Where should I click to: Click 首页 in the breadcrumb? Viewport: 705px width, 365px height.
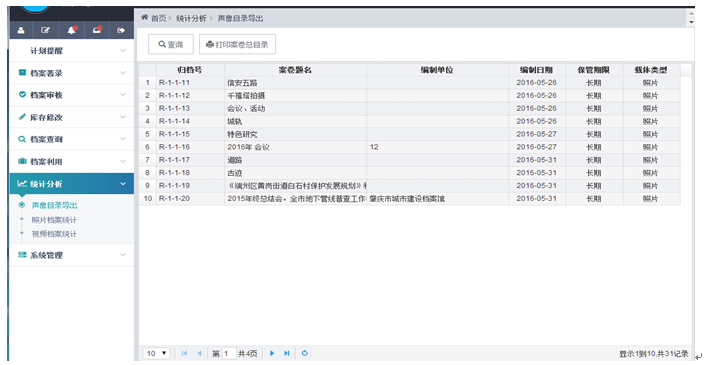click(x=158, y=18)
